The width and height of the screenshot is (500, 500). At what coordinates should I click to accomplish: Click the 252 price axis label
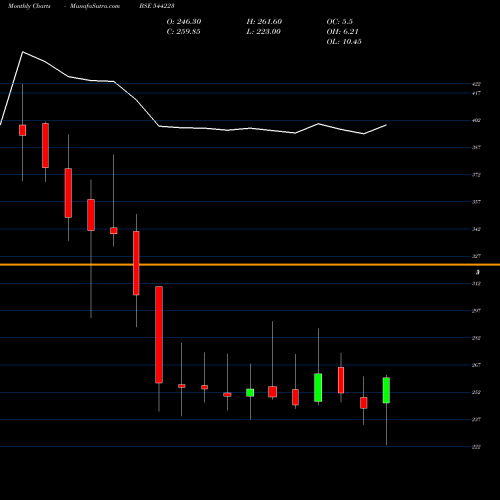point(476,392)
